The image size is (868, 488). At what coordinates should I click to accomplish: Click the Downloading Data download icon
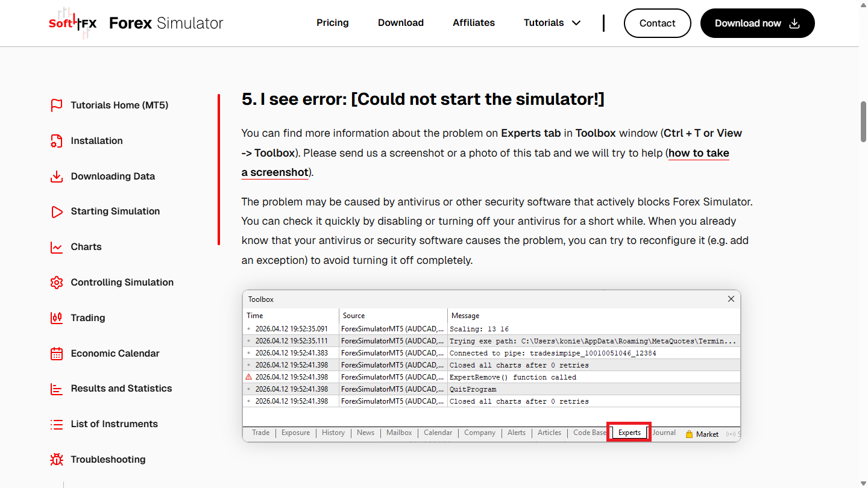[x=57, y=177]
